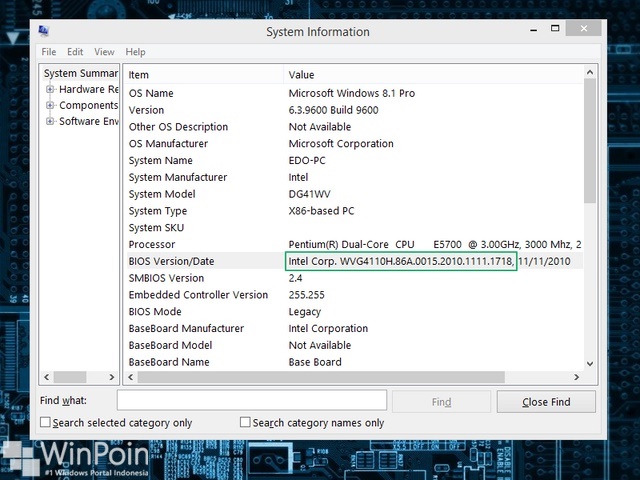Click the Item column header
The width and height of the screenshot is (640, 480).
click(x=203, y=75)
